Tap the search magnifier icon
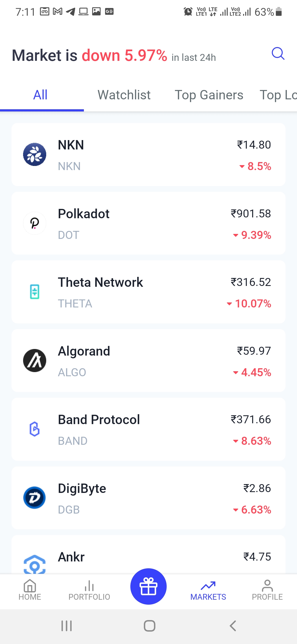 pyautogui.click(x=278, y=53)
